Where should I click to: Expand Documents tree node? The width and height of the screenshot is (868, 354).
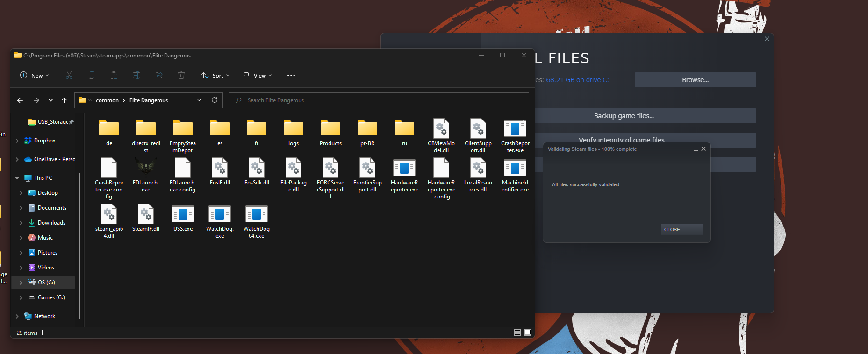pyautogui.click(x=21, y=208)
